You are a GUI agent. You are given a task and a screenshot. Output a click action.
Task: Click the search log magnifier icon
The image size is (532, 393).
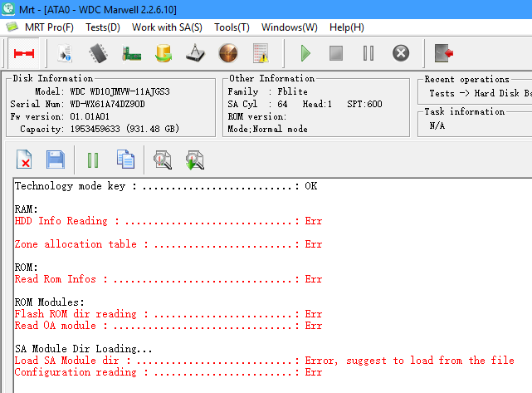[x=163, y=160]
